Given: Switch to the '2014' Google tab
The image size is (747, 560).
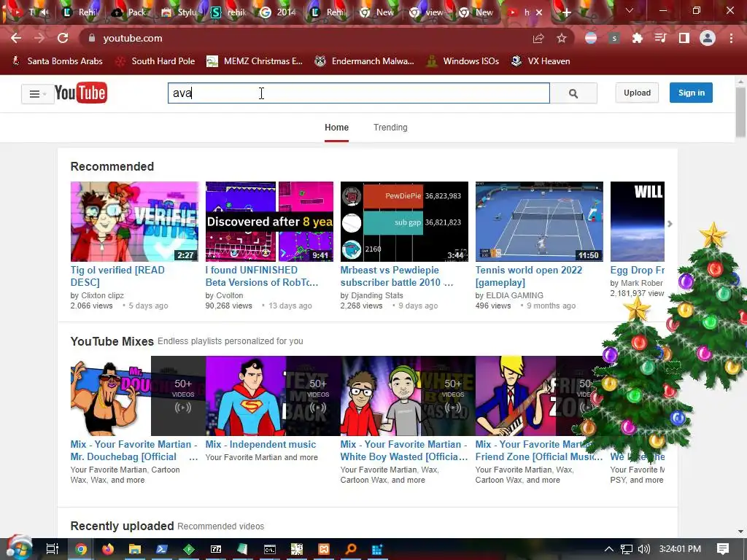Looking at the screenshot, I should pos(279,12).
